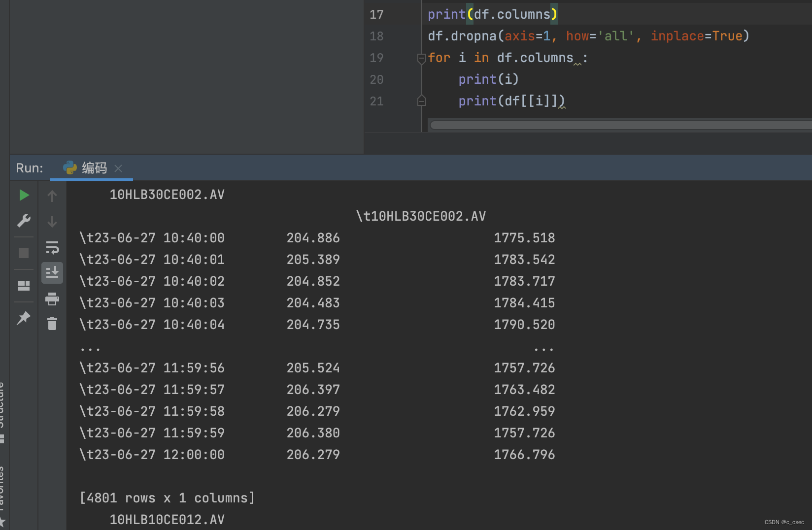This screenshot has height=530, width=812.
Task: Enable soft-wrap for console output
Action: coord(52,248)
